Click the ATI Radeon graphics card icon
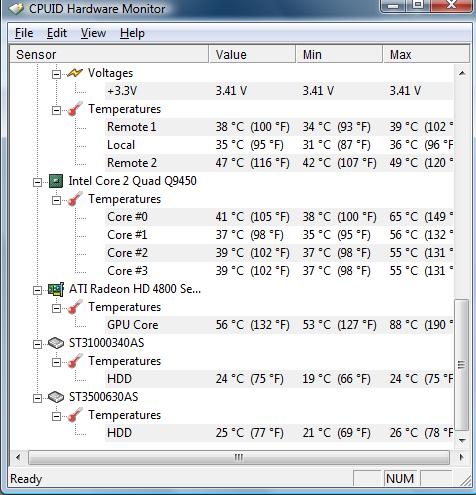The width and height of the screenshot is (476, 495). click(x=55, y=289)
